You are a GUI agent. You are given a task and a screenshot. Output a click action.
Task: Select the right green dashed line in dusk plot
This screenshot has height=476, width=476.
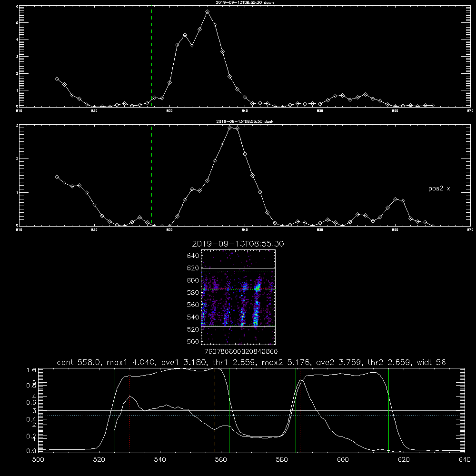(263, 176)
